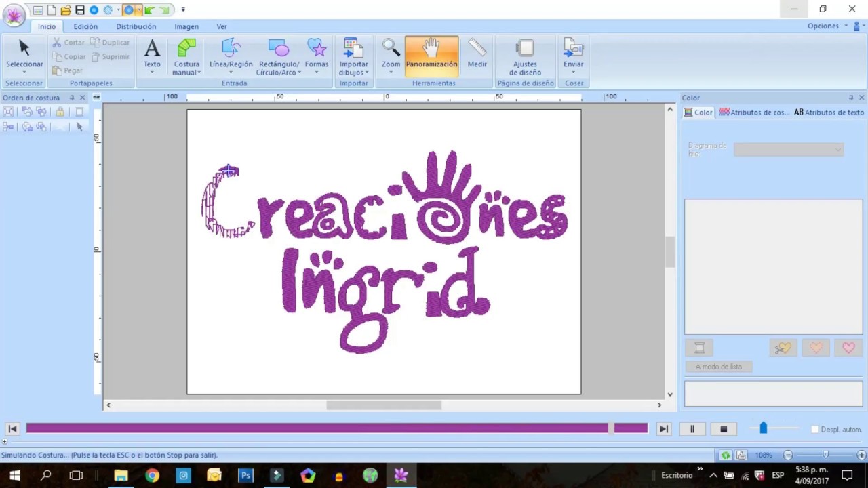Expand the Importar dibujos dropdown arrow
The width and height of the screenshot is (868, 488).
click(367, 73)
